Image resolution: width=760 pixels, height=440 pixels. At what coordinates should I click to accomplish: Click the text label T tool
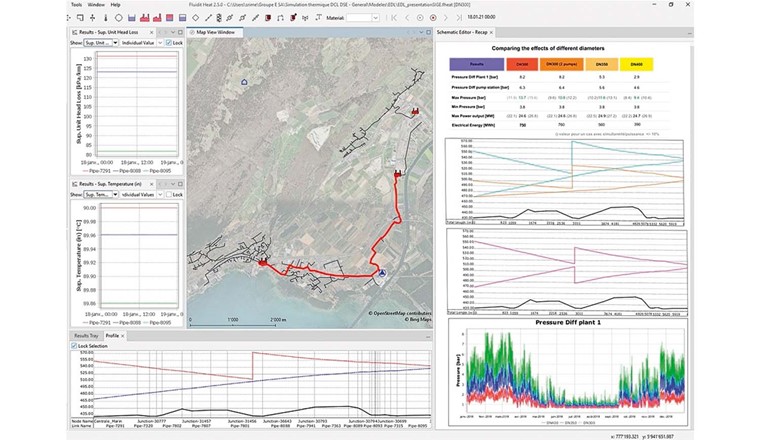click(318, 17)
